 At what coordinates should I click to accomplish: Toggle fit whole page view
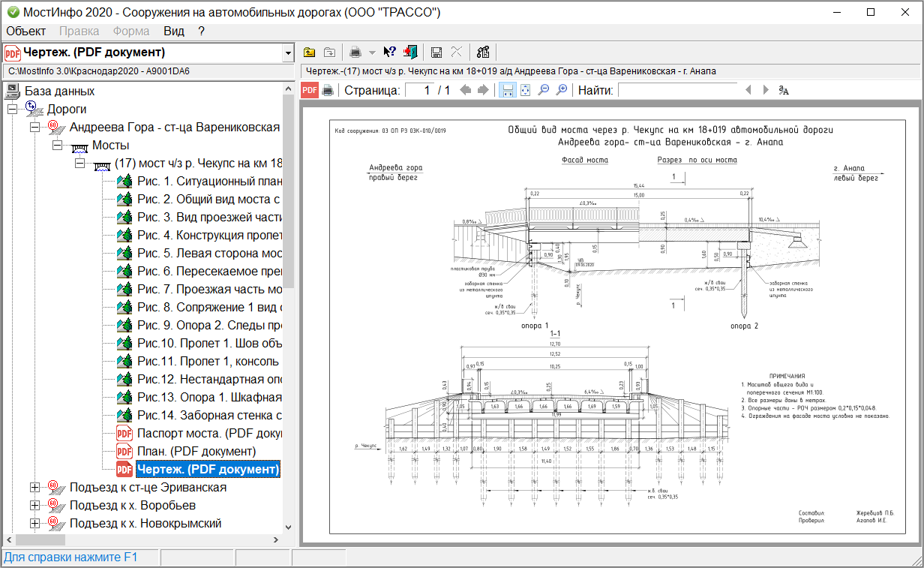(x=525, y=90)
